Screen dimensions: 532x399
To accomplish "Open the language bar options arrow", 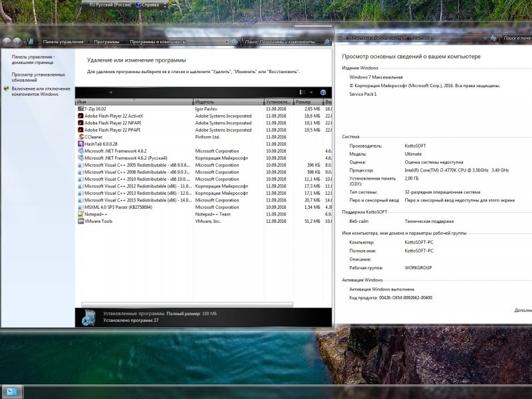I will (165, 5).
